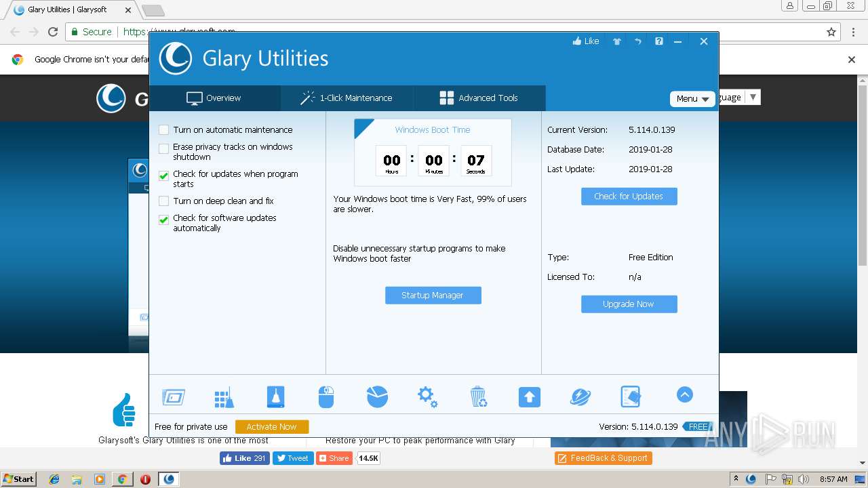Image resolution: width=868 pixels, height=488 pixels.
Task: Click the Check for Updates button
Action: pos(629,197)
